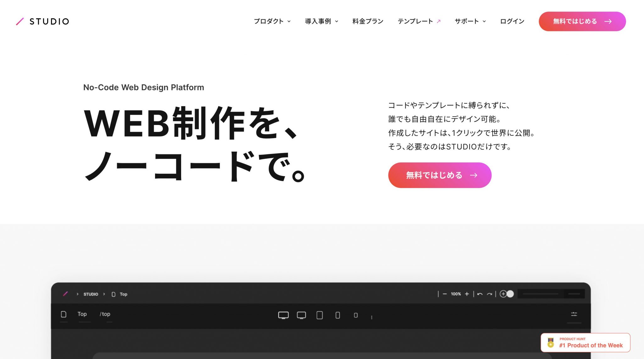Expand the プロダクト navigation dropdown
The image size is (644, 359).
point(272,21)
